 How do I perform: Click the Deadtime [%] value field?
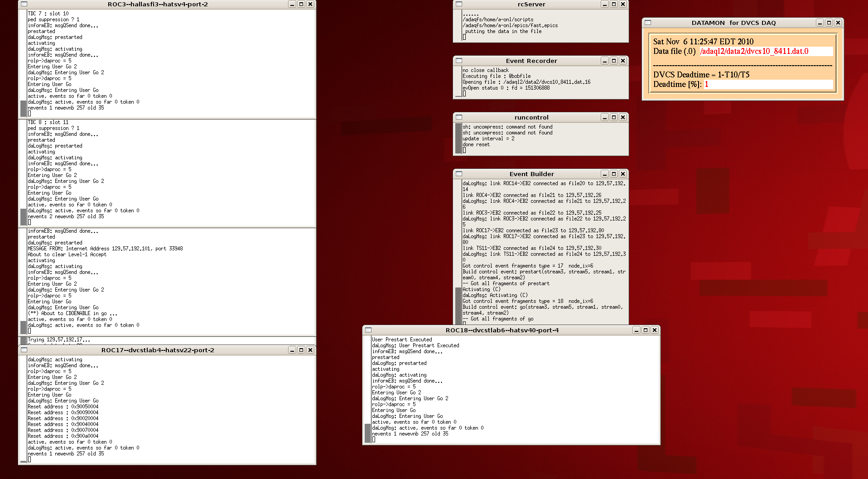click(768, 84)
